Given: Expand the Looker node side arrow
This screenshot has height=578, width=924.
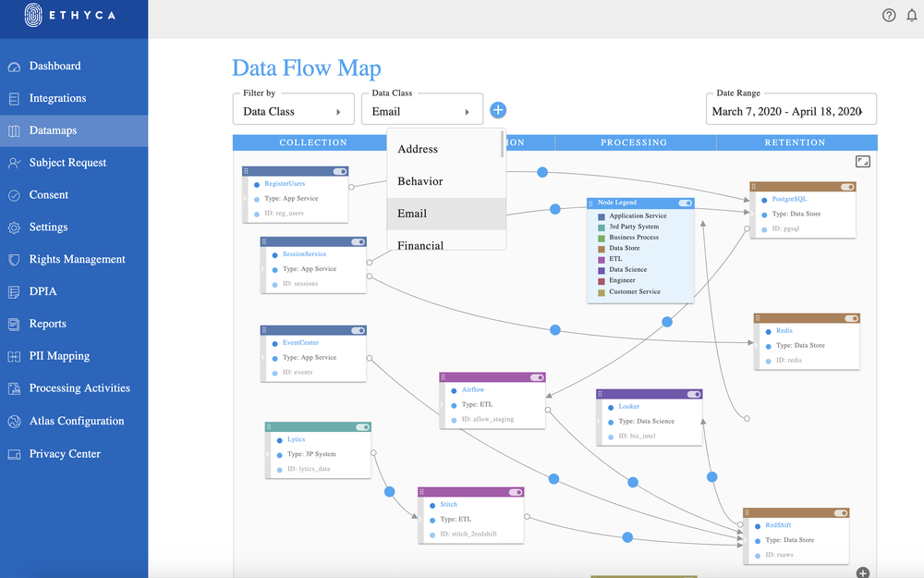Looking at the screenshot, I should 599,422.
